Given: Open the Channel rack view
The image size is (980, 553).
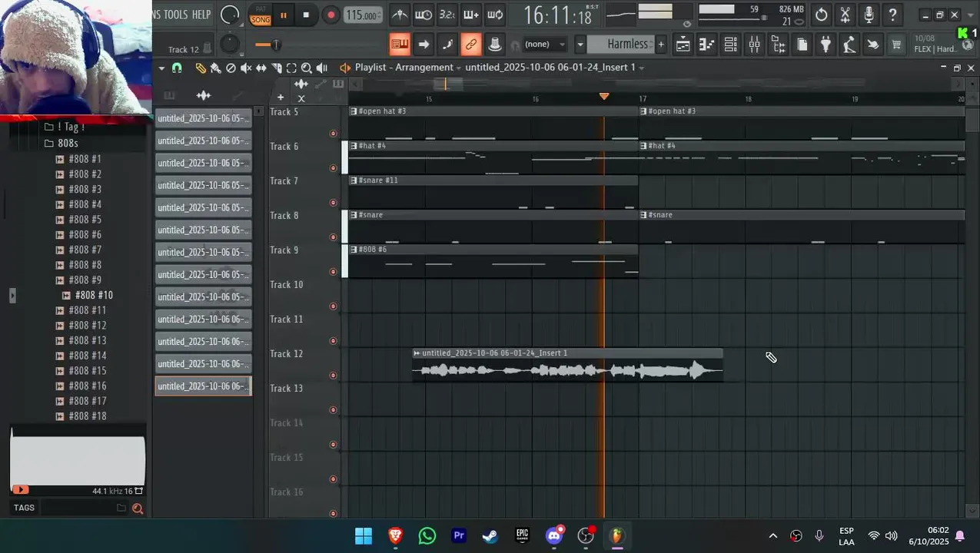Looking at the screenshot, I should point(730,45).
